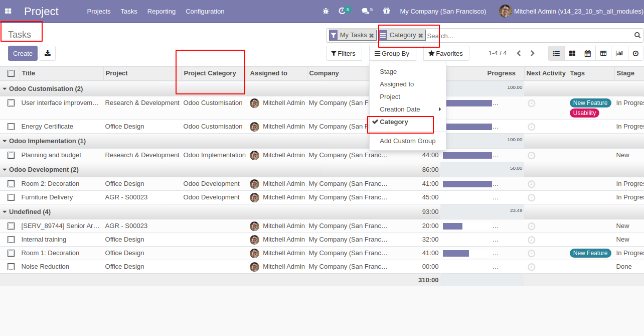Click the Usability tag
Image resolution: width=644 pixels, height=336 pixels.
click(584, 113)
